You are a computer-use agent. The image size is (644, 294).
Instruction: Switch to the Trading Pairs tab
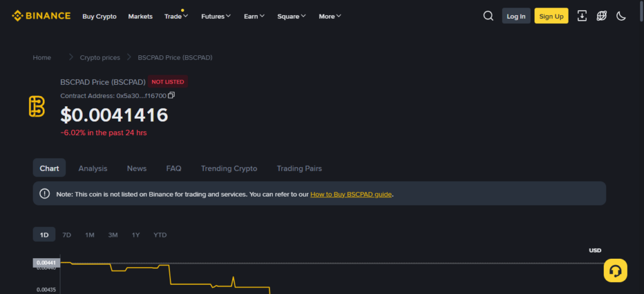299,168
